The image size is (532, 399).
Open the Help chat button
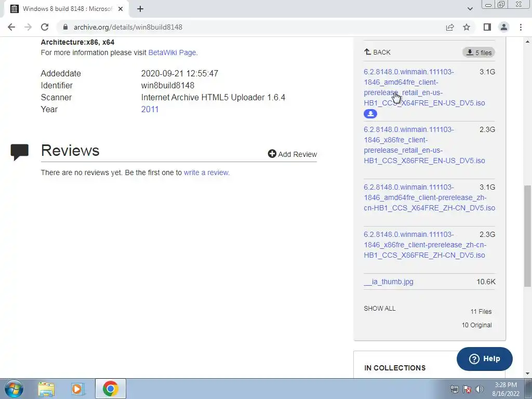pos(485,358)
